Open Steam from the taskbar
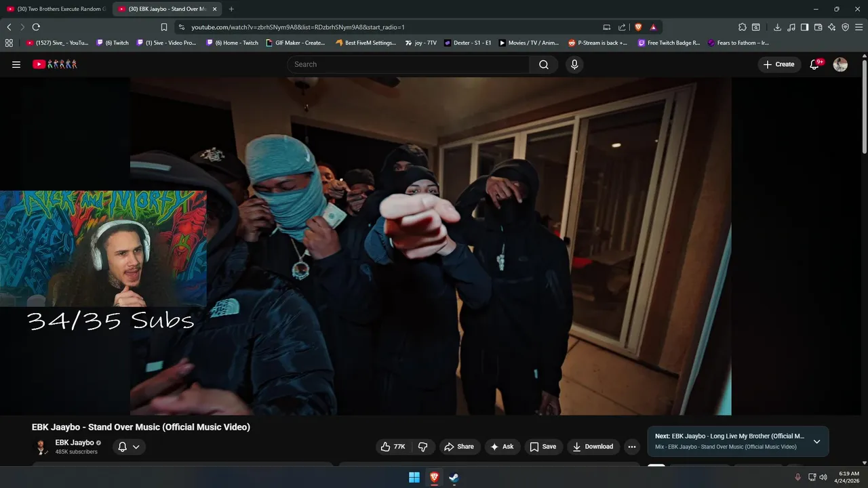Image resolution: width=868 pixels, height=488 pixels. coord(454,477)
